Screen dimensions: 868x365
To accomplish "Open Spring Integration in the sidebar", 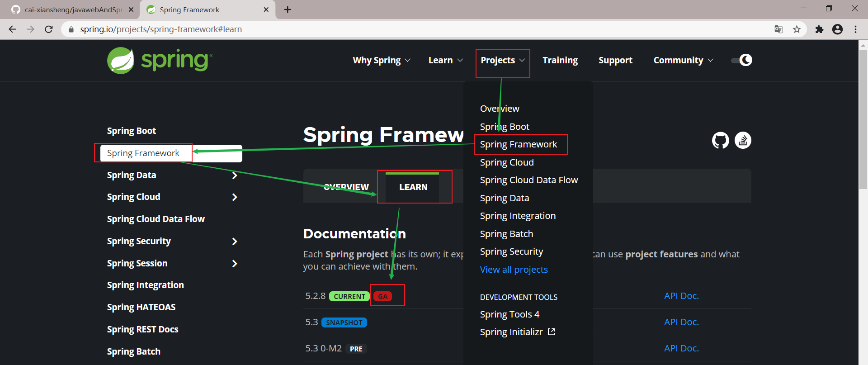I will coord(146,285).
